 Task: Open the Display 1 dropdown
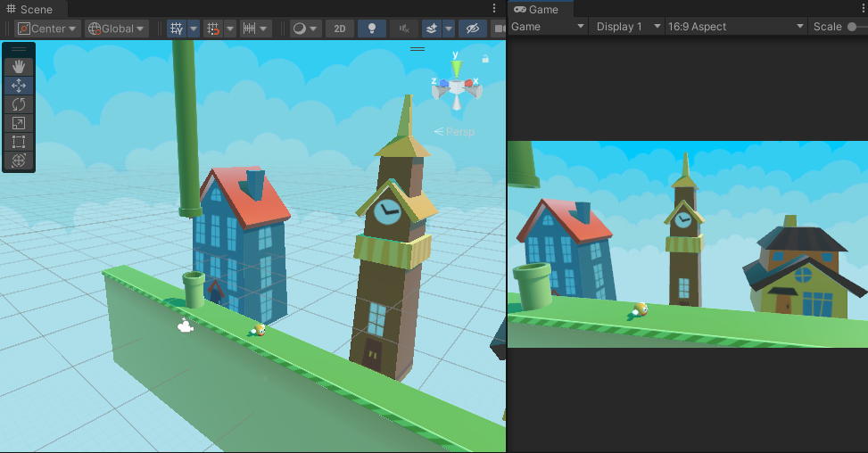click(628, 27)
